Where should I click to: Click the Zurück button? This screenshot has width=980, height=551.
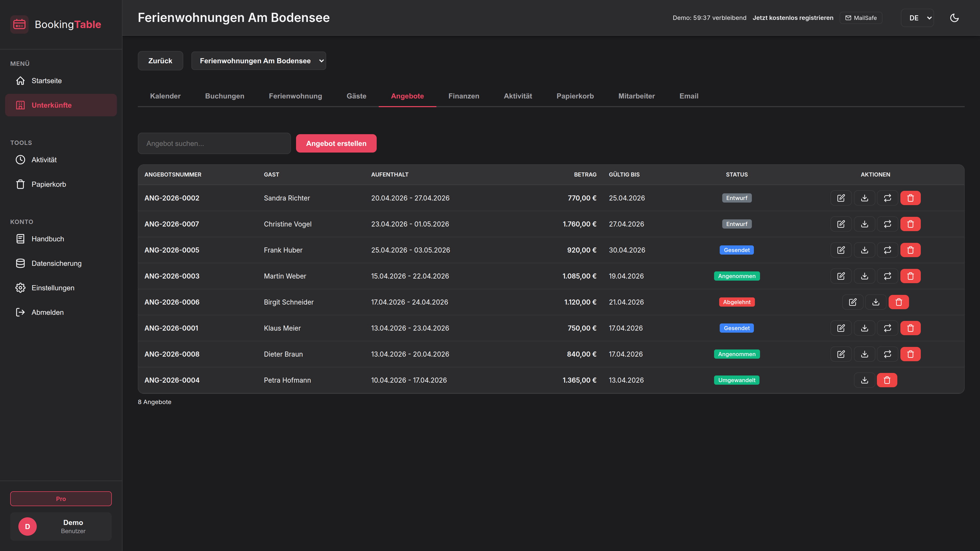click(160, 61)
